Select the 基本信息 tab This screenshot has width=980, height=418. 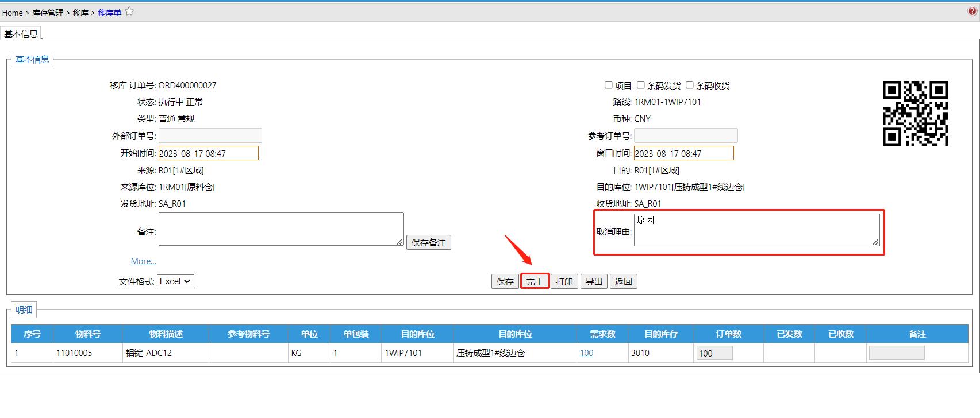pos(21,34)
